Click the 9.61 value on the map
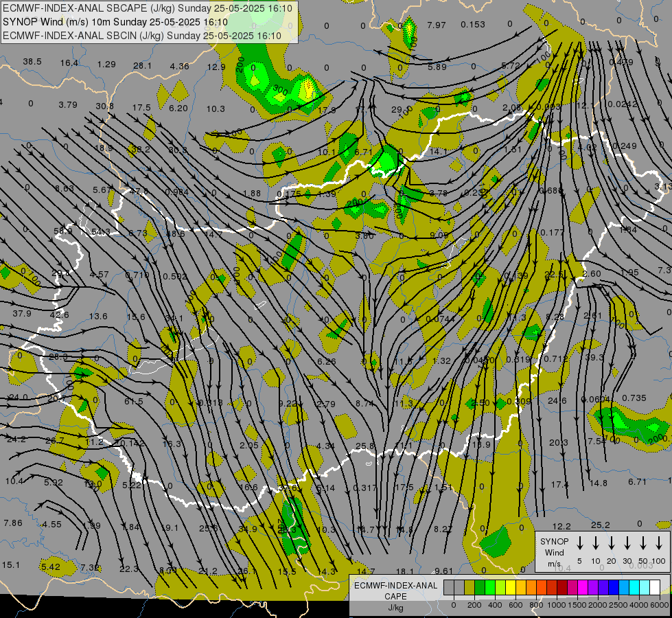Viewport: 672px width, 618px height. (443, 571)
